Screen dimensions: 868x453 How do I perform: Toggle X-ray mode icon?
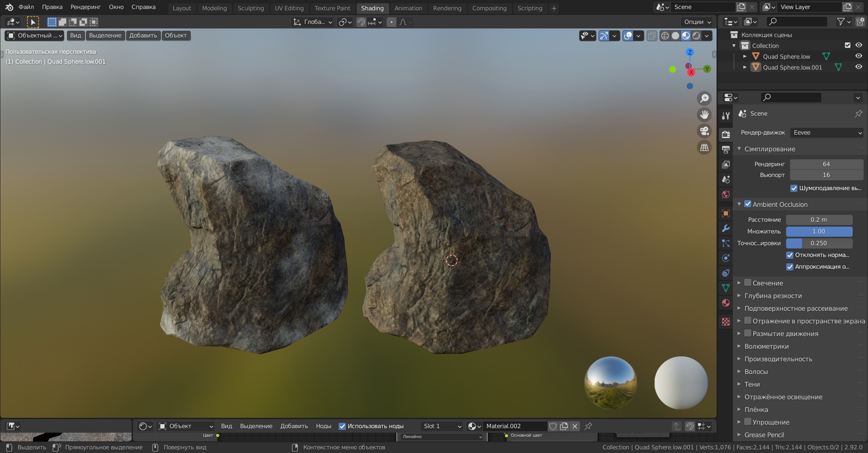[651, 36]
